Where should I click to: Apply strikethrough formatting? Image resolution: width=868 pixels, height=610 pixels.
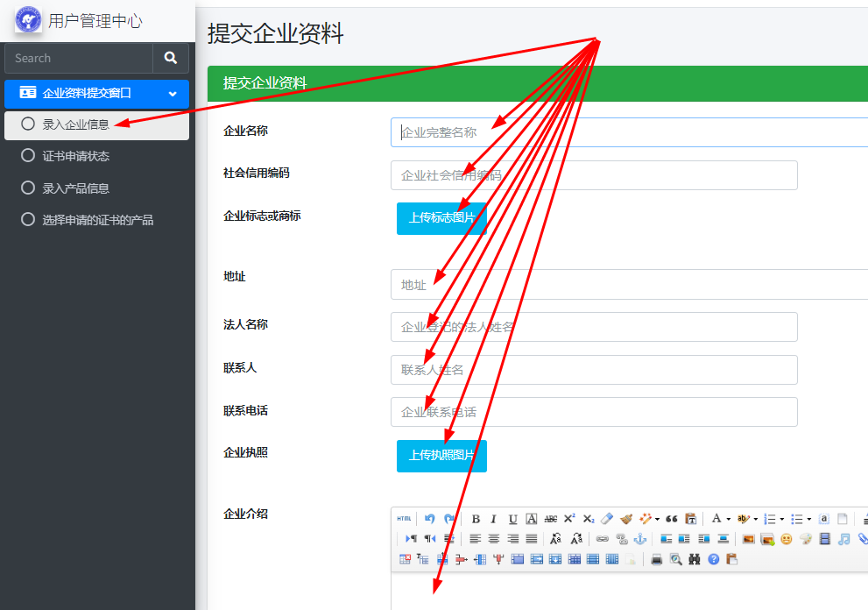click(551, 519)
